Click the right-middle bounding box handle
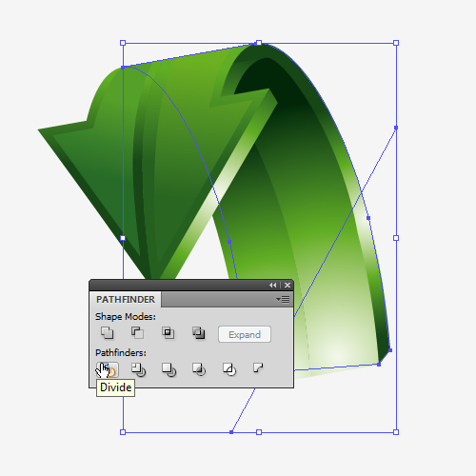Viewport: 476px width, 476px height. point(396,238)
